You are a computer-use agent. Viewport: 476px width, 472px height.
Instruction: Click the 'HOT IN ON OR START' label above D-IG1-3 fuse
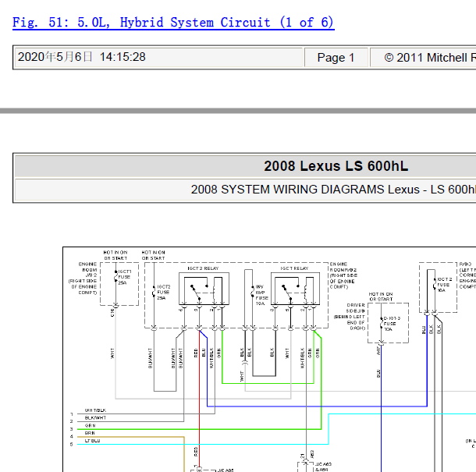pyautogui.click(x=381, y=296)
